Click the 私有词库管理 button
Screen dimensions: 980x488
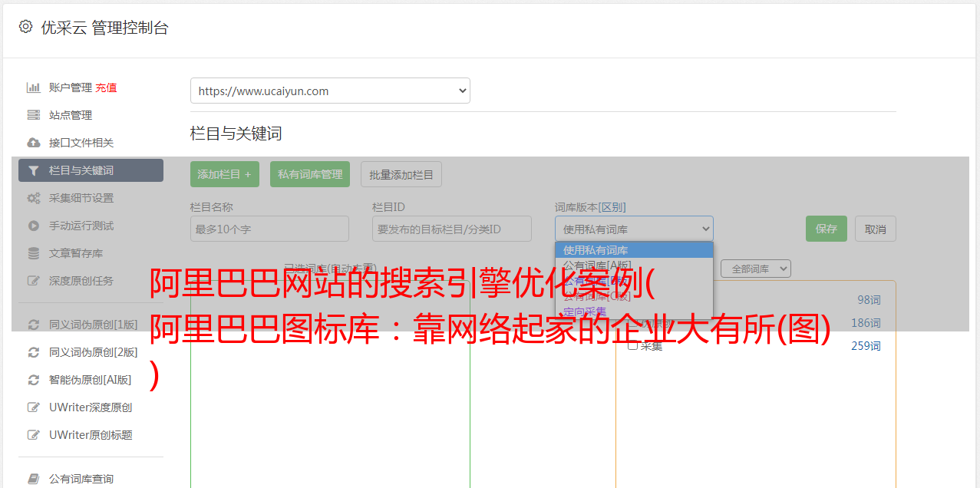coord(310,174)
